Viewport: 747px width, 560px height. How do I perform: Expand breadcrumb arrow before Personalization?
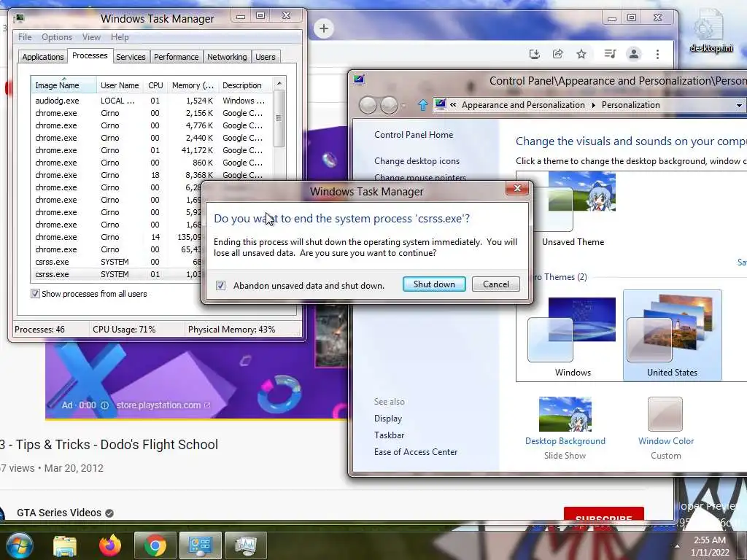[x=593, y=105]
